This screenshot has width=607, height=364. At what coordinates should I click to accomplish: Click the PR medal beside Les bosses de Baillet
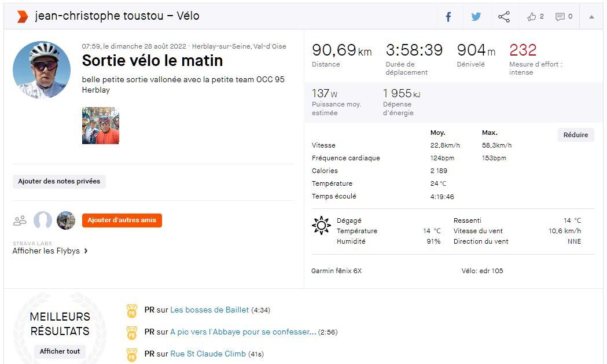click(132, 311)
